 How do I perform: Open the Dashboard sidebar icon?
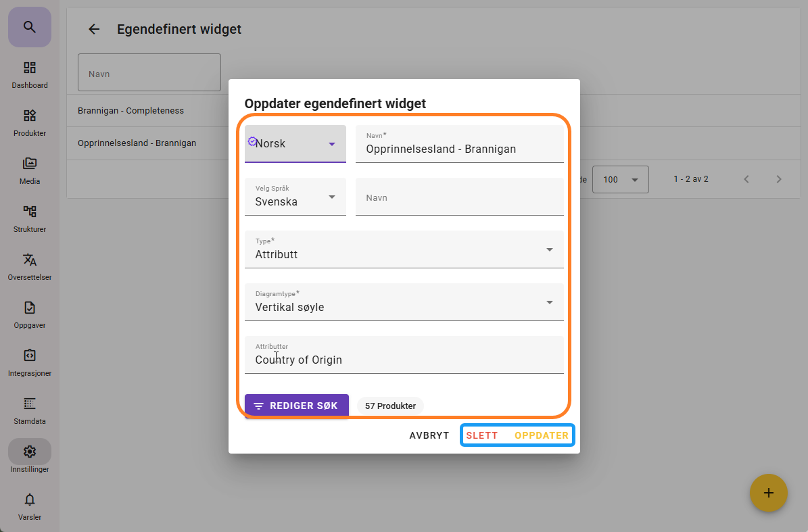click(29, 68)
